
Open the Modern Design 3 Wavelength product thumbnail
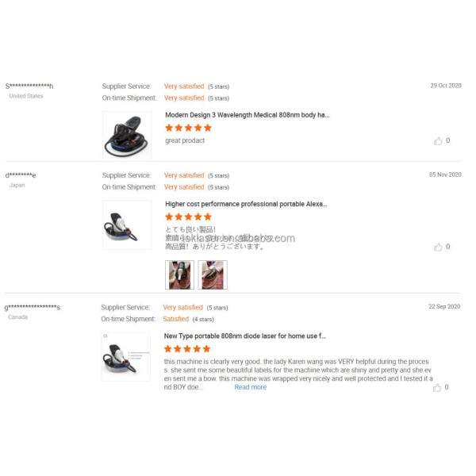(127, 135)
